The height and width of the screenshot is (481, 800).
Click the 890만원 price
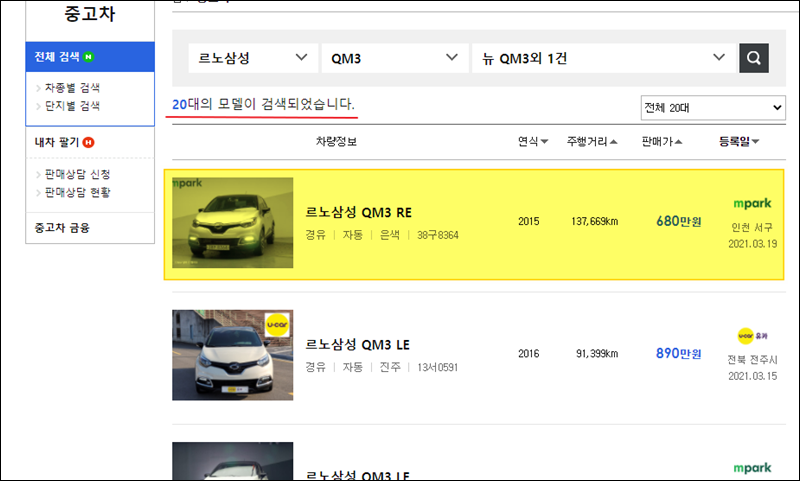pos(679,353)
